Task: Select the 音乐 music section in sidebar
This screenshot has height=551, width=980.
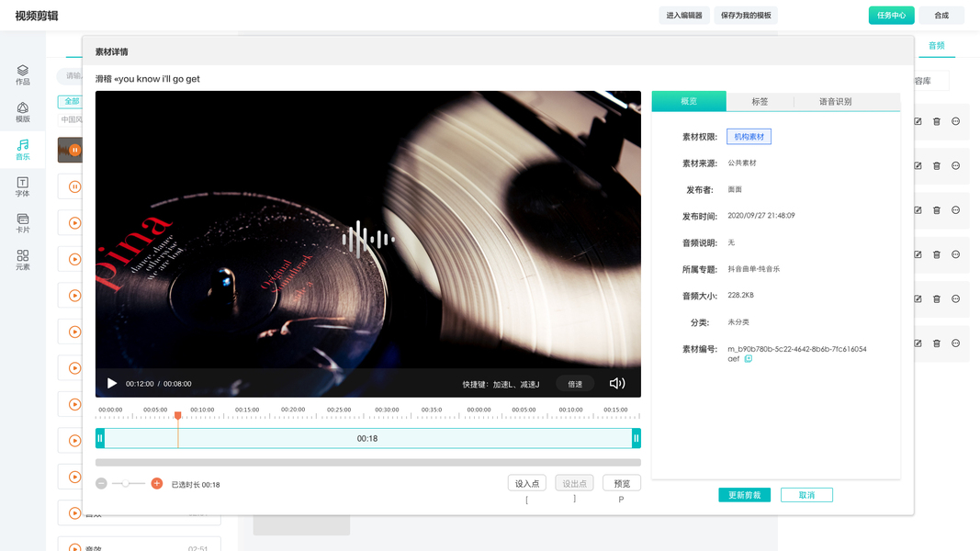Action: pos(22,150)
